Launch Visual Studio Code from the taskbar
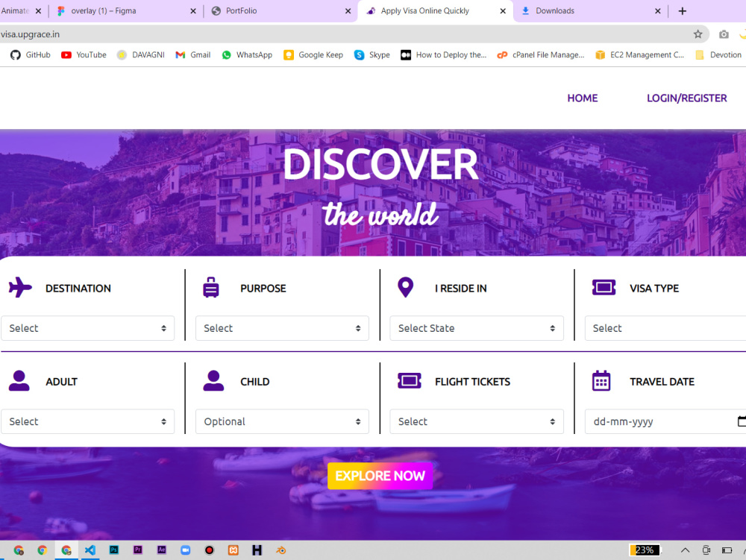The width and height of the screenshot is (746, 560). (x=90, y=550)
